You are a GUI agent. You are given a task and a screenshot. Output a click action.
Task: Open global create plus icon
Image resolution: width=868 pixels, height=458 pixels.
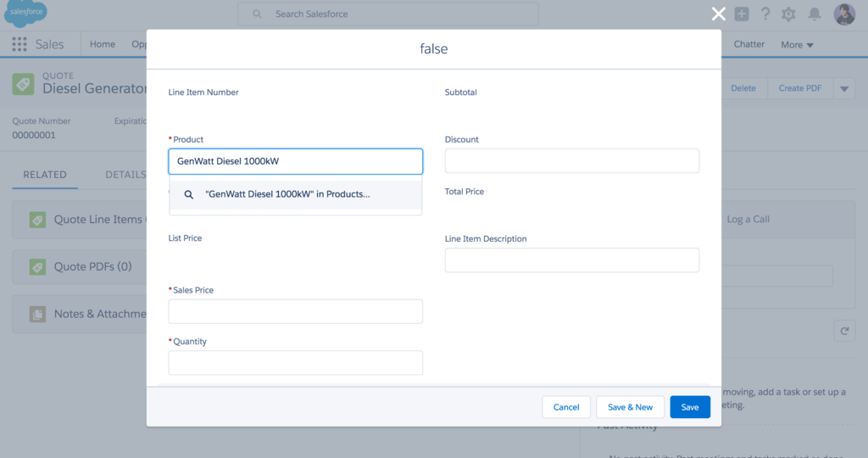pos(741,14)
